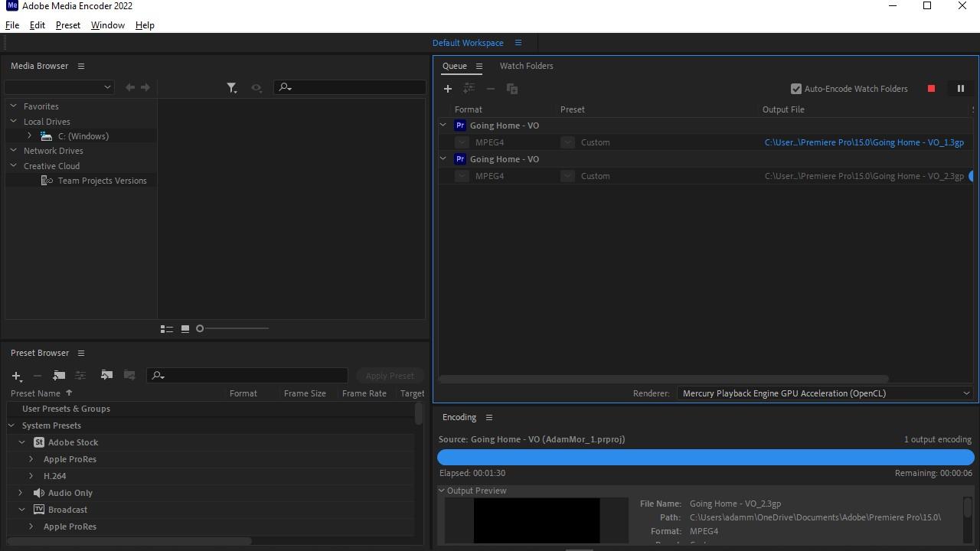980x551 pixels.
Task: Expand the Audio Only preset group
Action: point(21,493)
